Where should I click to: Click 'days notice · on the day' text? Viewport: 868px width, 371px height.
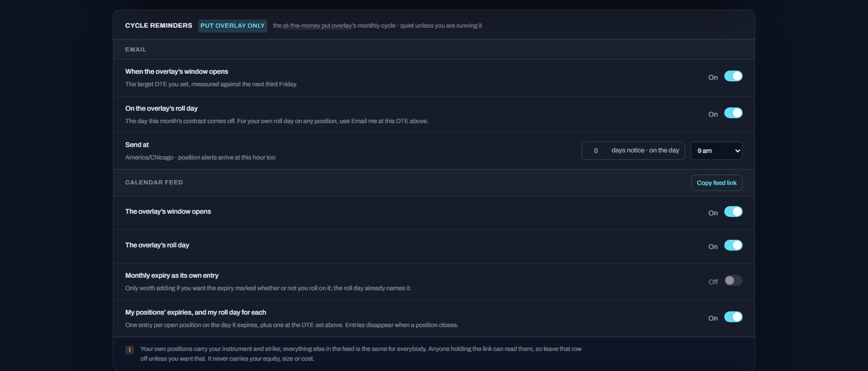tap(645, 150)
